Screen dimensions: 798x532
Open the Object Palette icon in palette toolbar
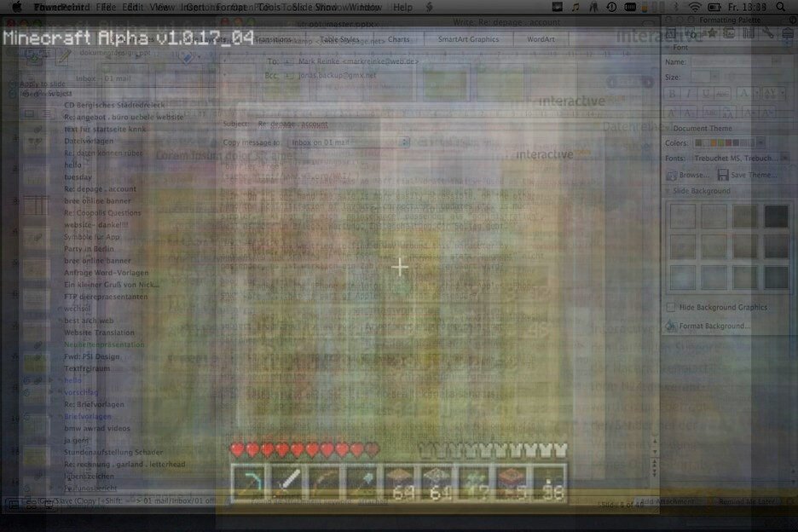point(691,33)
